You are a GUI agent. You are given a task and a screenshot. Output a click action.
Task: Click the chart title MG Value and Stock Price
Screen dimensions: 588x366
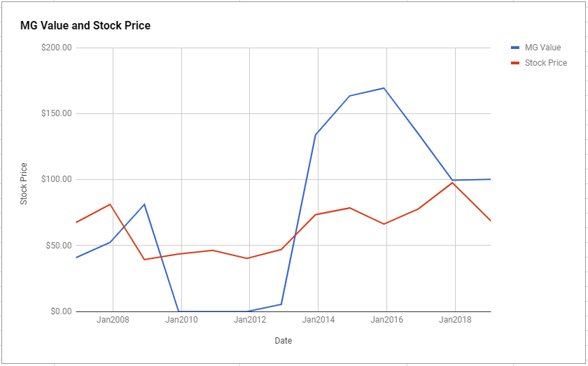coord(85,25)
